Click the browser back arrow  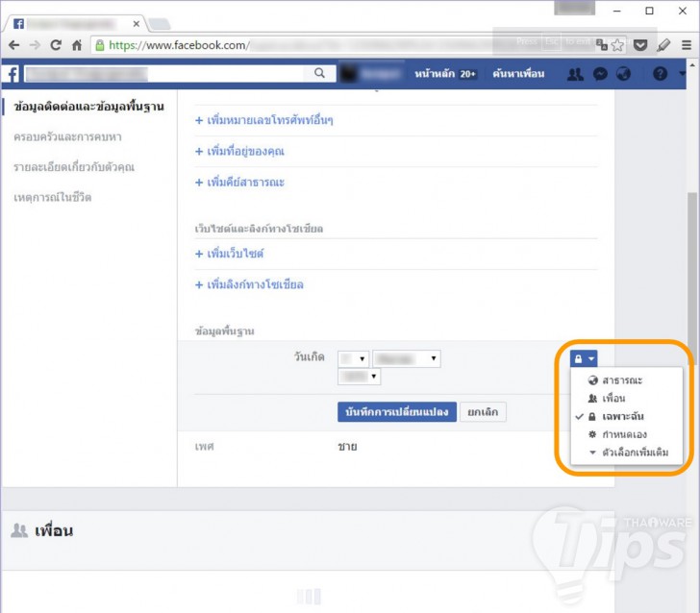[13, 45]
